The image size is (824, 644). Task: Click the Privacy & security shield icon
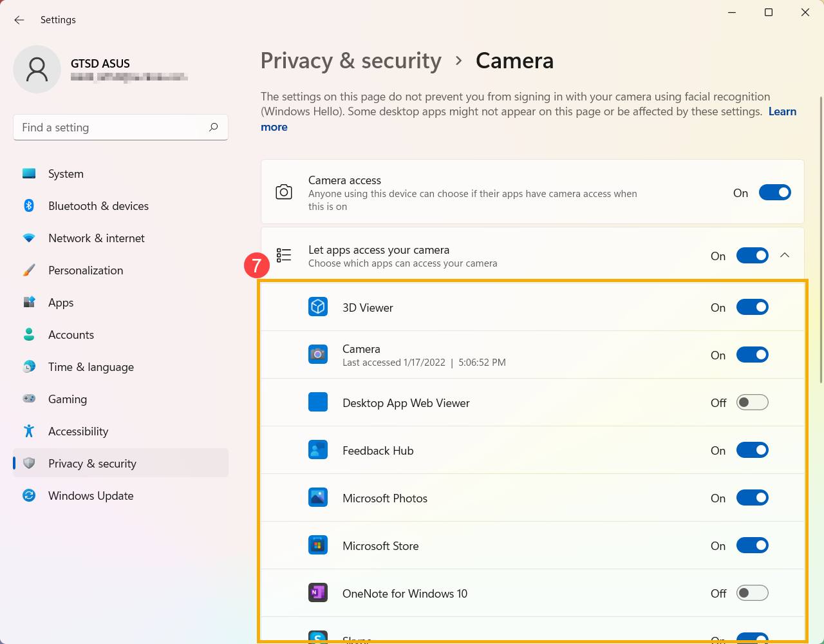[29, 463]
